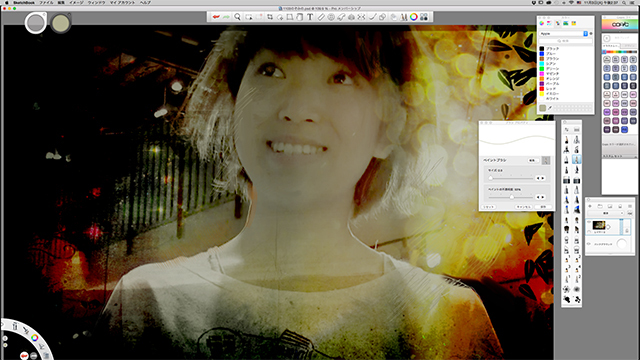Open the イメージ menu
Viewport: 640px width, 360px height.
(76, 2)
